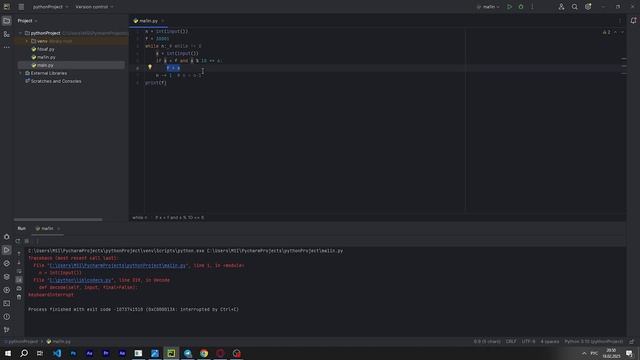The image size is (640, 360).
Task: Click Python interpreter widget in status bar
Action: [x=594, y=342]
